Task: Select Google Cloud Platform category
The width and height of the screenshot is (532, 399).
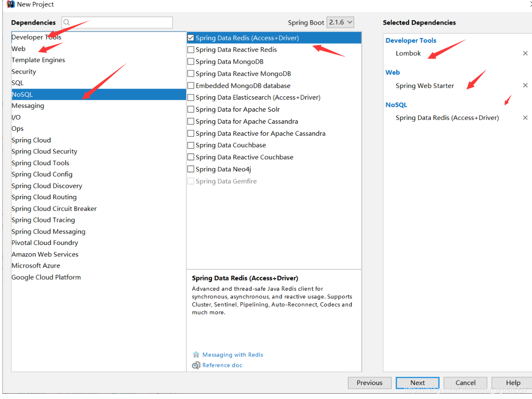Action: (46, 277)
